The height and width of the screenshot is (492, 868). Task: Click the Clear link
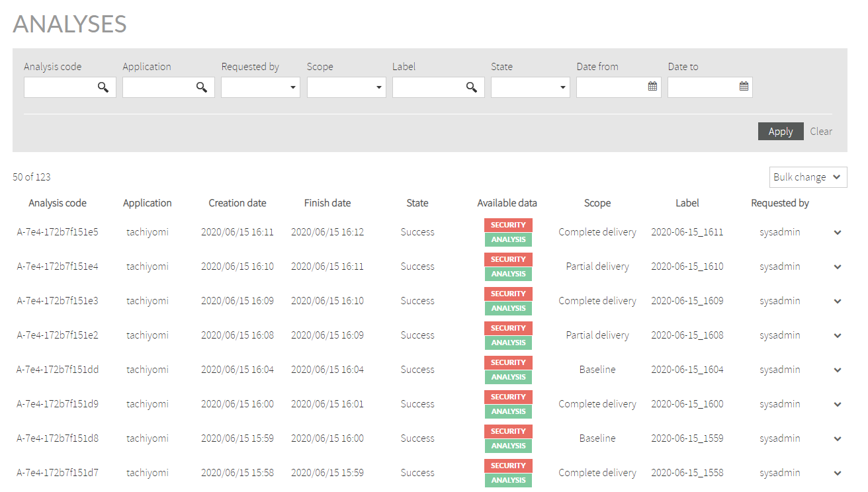tap(821, 131)
